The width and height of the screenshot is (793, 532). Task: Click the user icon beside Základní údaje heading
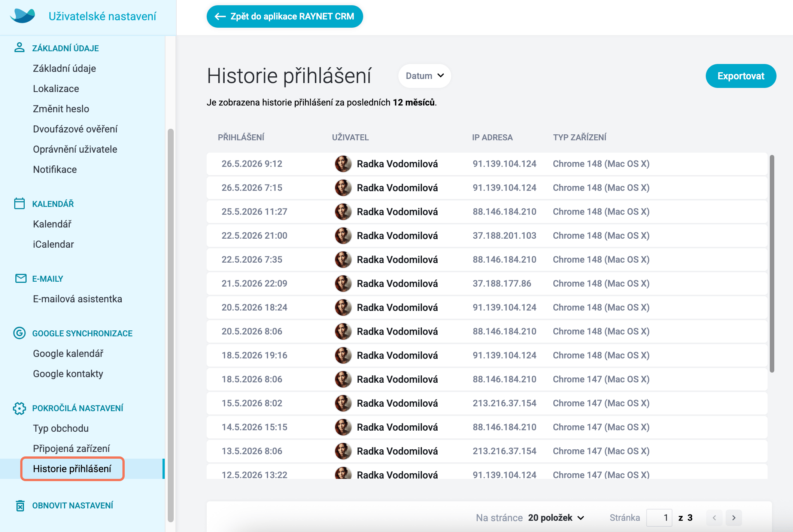[19, 48]
